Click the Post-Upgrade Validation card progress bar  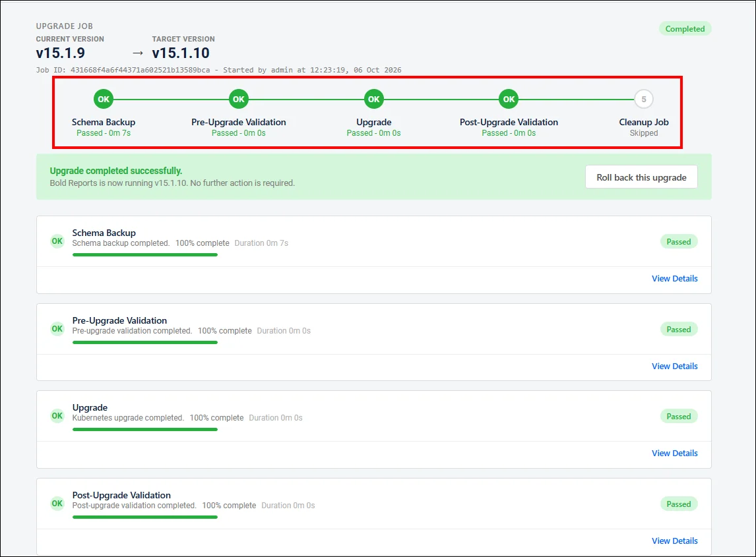[x=145, y=517]
